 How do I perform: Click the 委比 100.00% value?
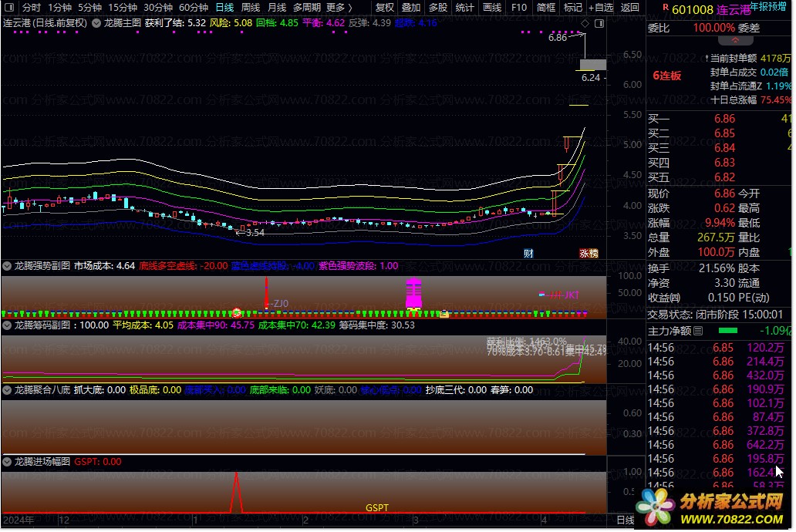click(x=713, y=28)
